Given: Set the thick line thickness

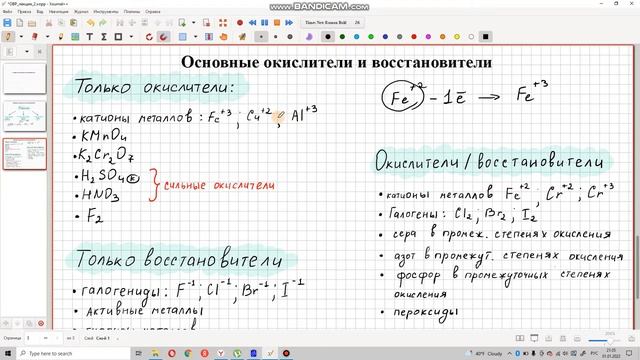Looking at the screenshot, I should click(290, 37).
